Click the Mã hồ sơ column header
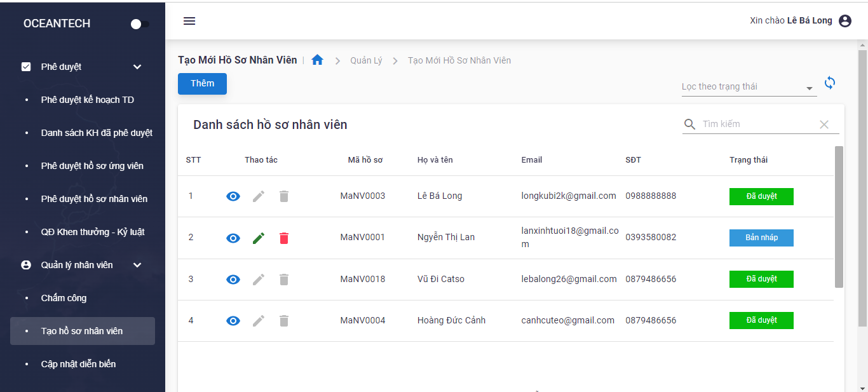868x392 pixels. [365, 160]
